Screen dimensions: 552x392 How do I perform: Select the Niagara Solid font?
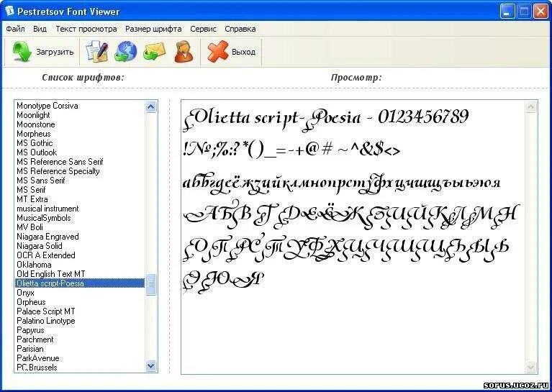pos(80,246)
